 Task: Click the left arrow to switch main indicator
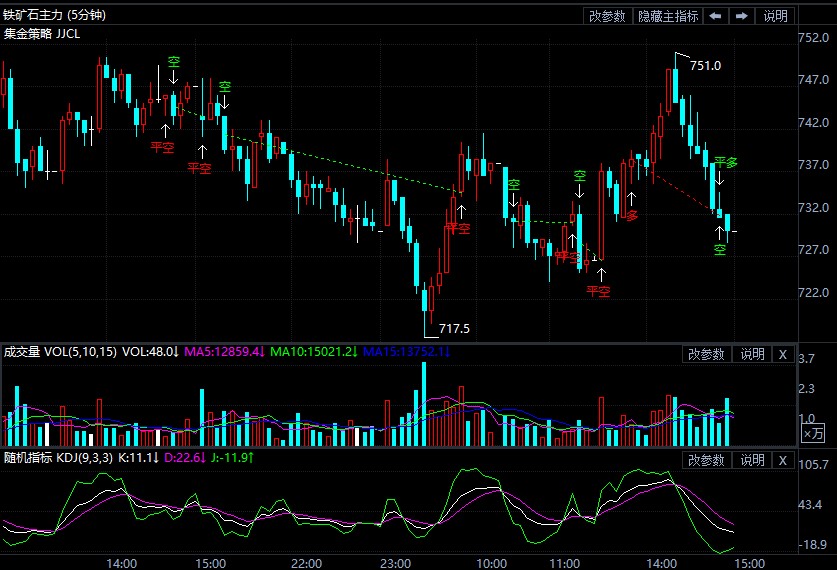(715, 16)
